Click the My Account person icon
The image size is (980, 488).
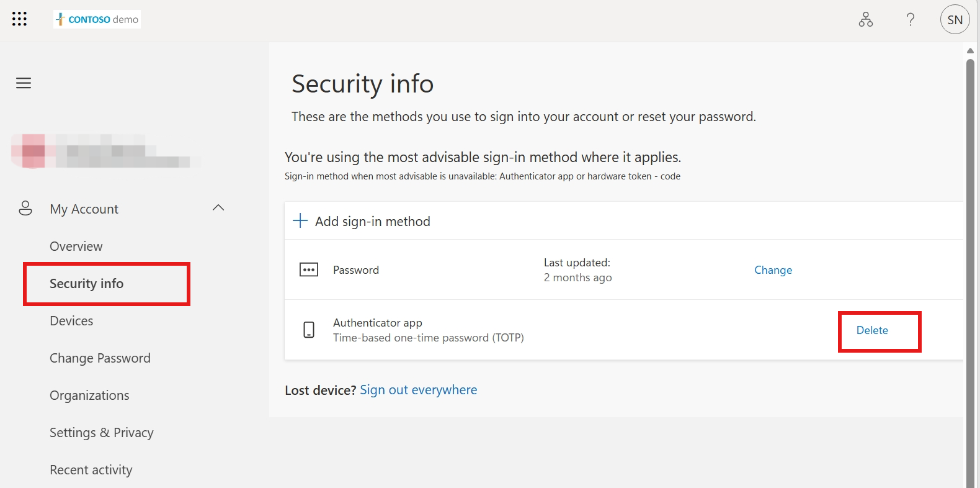pos(25,208)
